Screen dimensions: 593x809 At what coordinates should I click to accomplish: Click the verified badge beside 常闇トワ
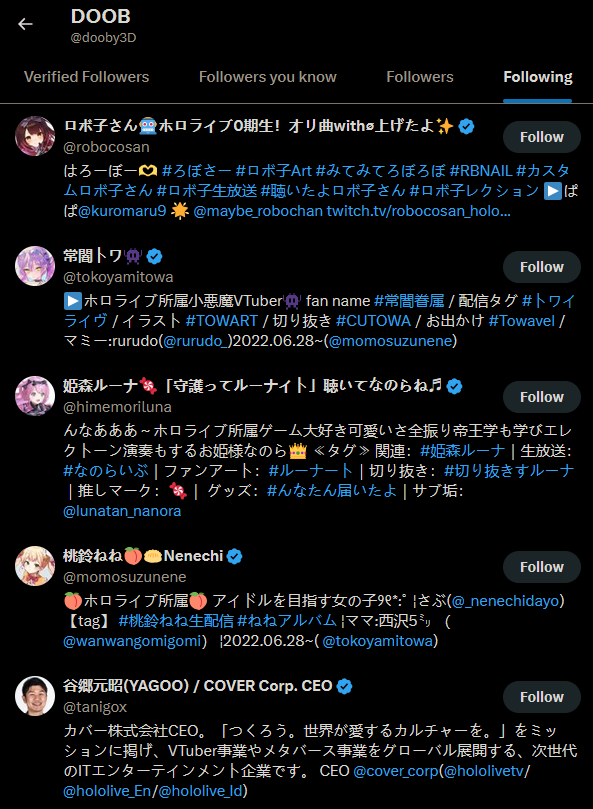154,256
